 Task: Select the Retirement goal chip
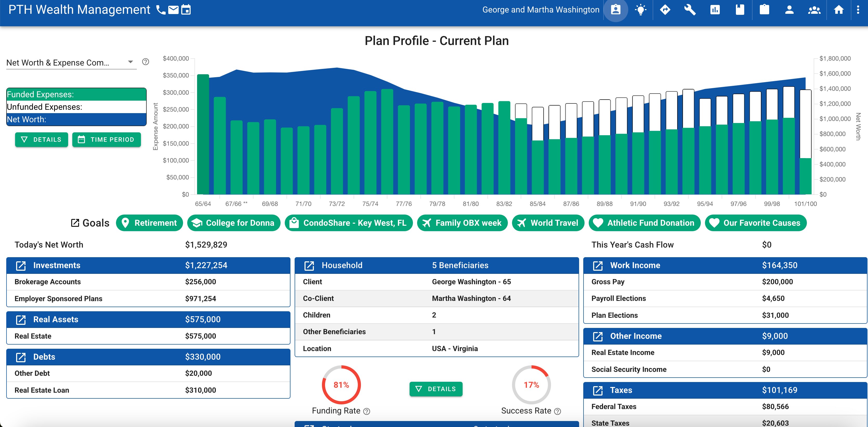coord(149,223)
